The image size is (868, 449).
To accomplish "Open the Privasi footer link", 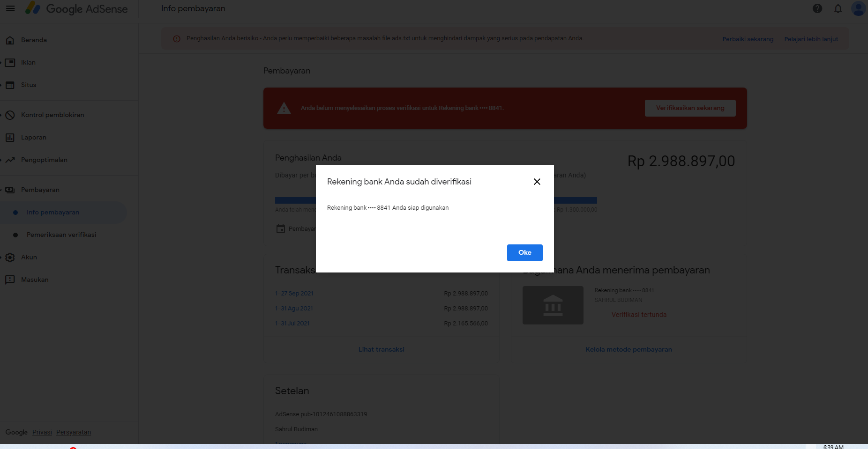I will (42, 432).
